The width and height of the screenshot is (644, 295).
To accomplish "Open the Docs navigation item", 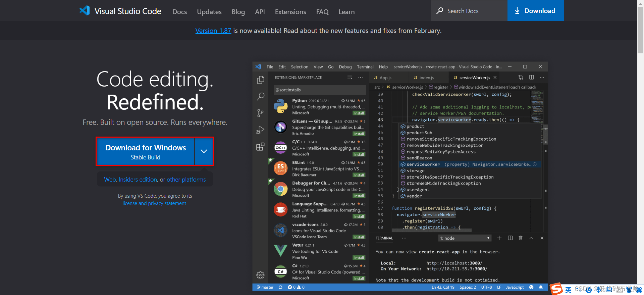I will pyautogui.click(x=179, y=12).
